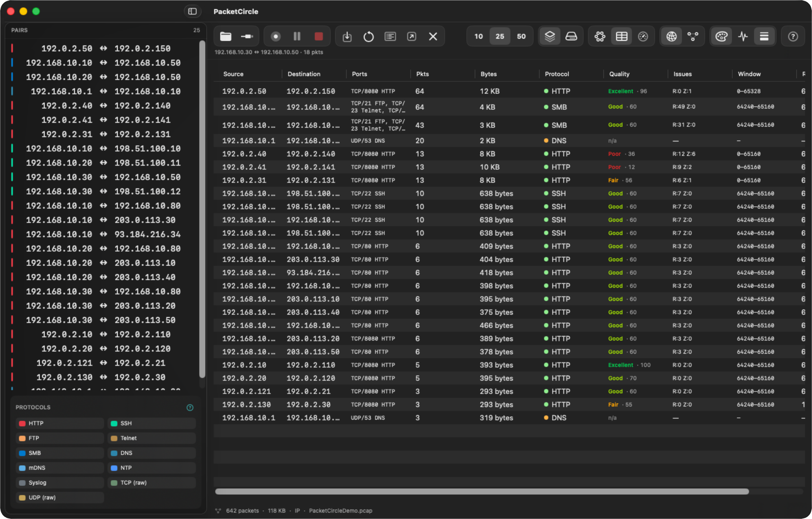812x519 pixels.
Task: Sort table by Bytes column
Action: (x=488, y=74)
